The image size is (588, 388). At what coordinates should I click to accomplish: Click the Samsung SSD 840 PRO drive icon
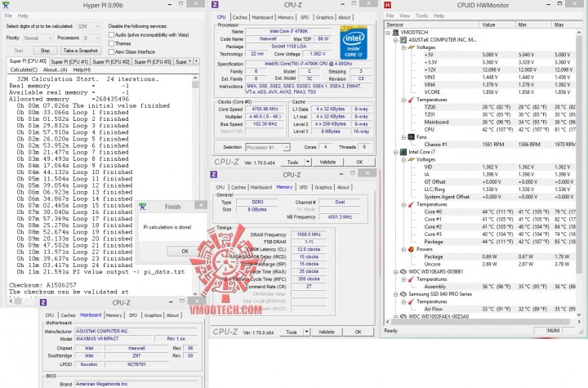[403, 294]
